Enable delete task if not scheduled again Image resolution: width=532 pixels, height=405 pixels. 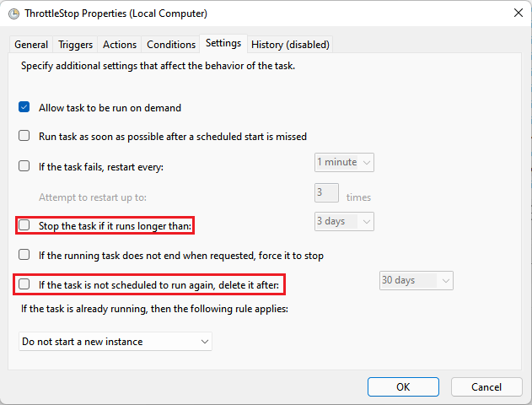point(24,284)
